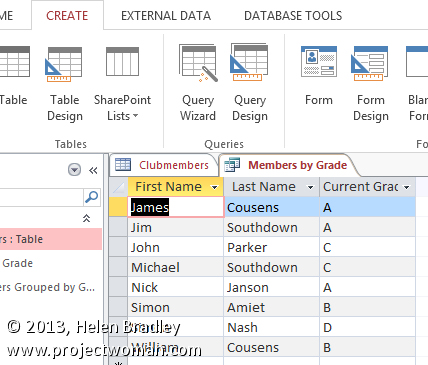Open the DATABASE TOOLS tab

pyautogui.click(x=293, y=16)
